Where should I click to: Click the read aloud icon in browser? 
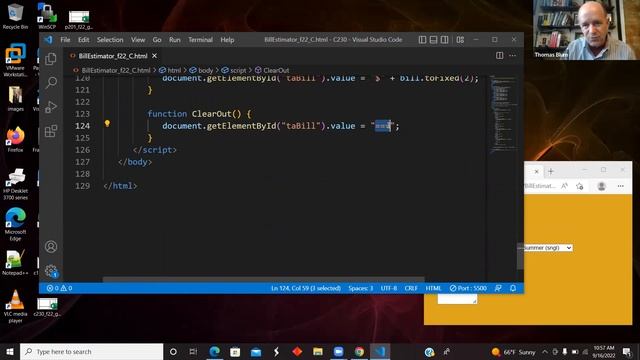[564, 186]
